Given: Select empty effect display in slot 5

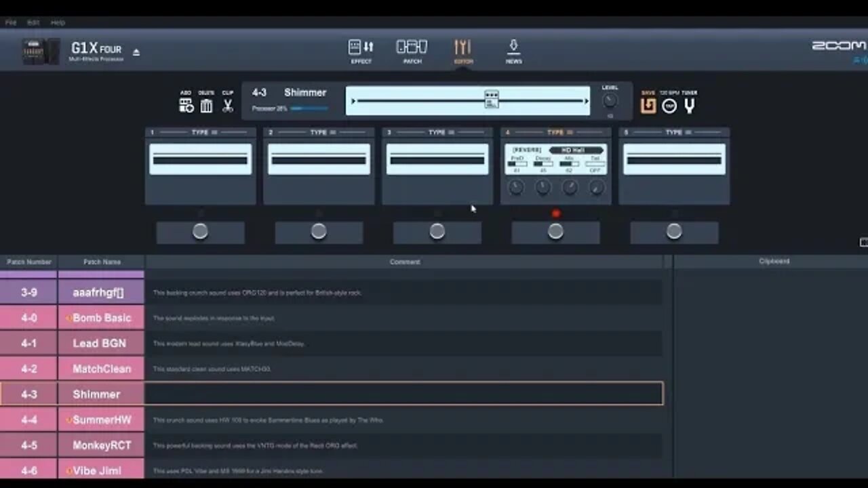Looking at the screenshot, I should pyautogui.click(x=674, y=159).
